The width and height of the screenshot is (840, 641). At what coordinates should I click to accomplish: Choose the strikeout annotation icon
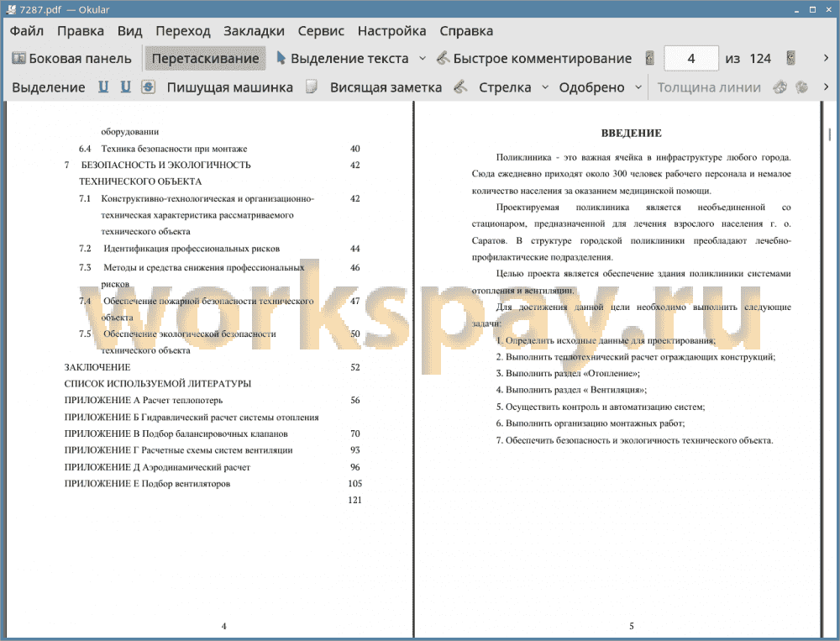(x=149, y=87)
